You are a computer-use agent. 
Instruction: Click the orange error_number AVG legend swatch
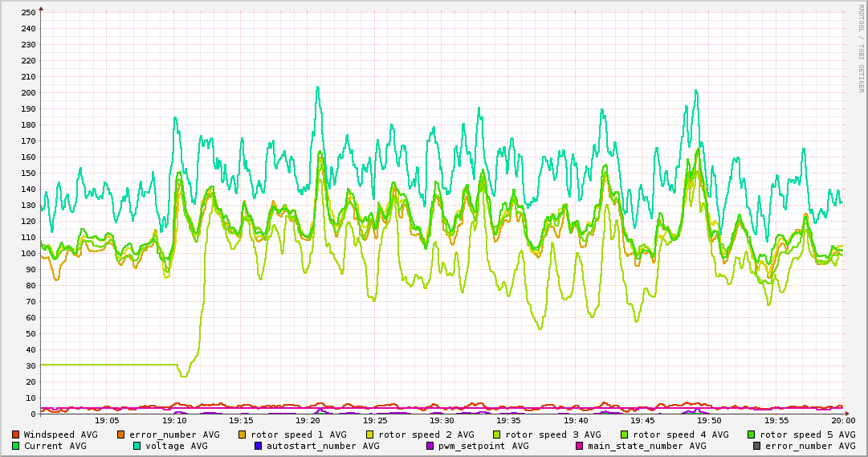[x=121, y=435]
